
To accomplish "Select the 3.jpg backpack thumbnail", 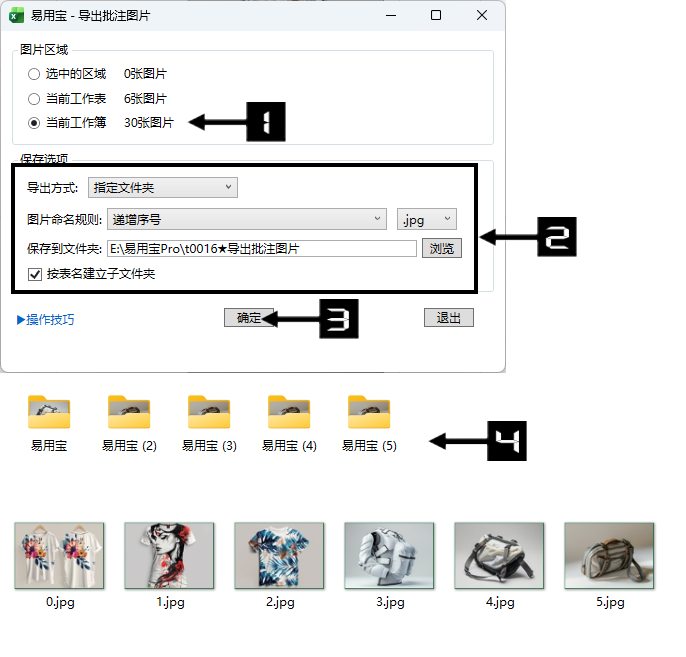I will tap(389, 556).
